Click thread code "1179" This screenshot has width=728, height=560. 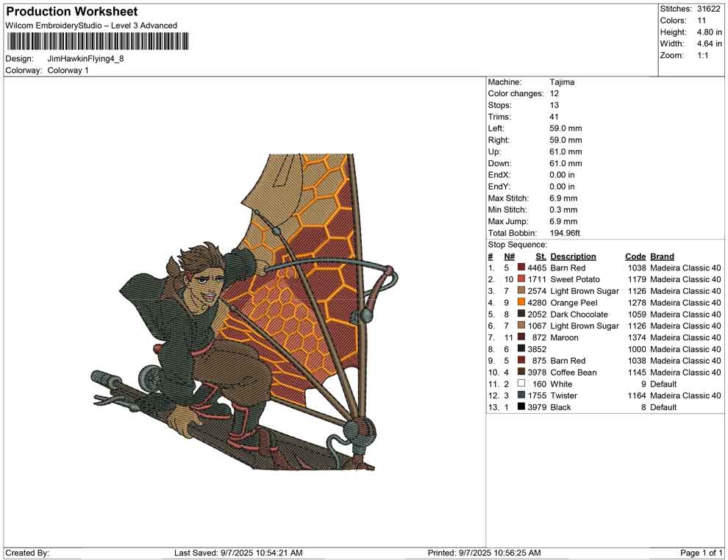(x=637, y=279)
